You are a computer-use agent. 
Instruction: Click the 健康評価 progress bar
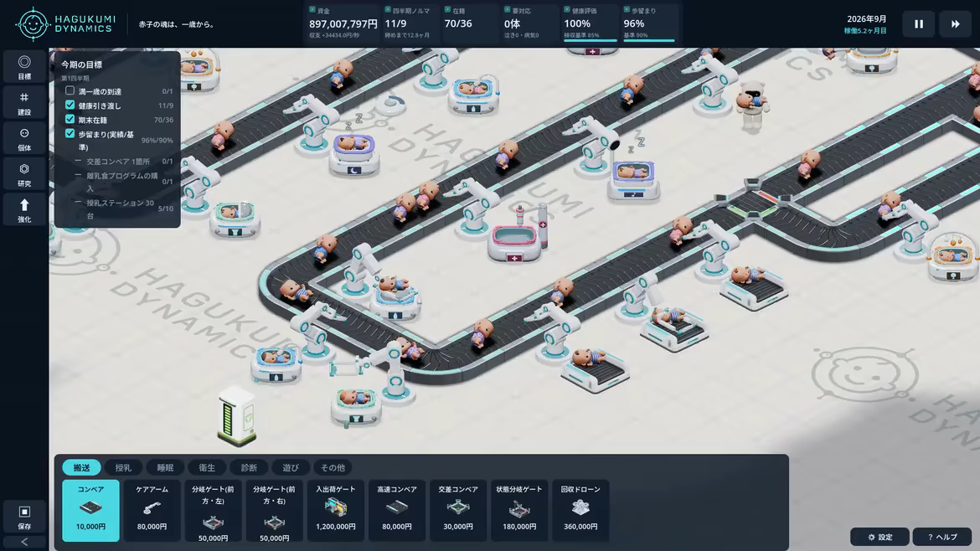pyautogui.click(x=590, y=40)
